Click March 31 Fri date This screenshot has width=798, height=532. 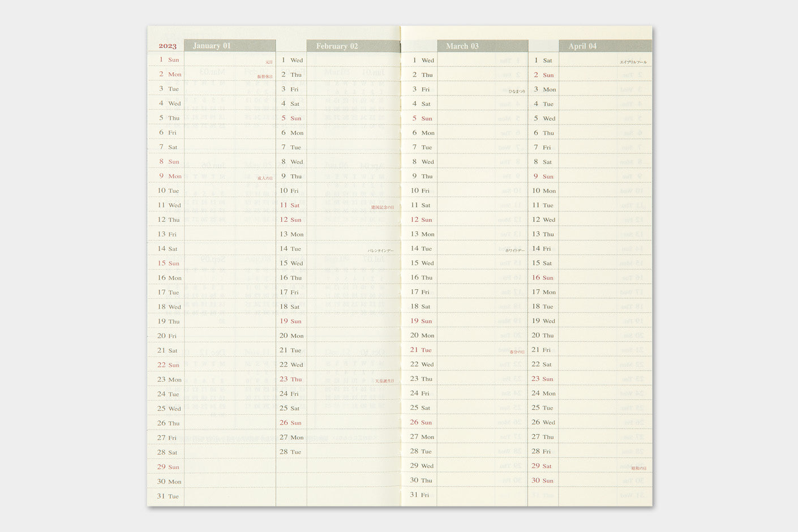(x=420, y=495)
